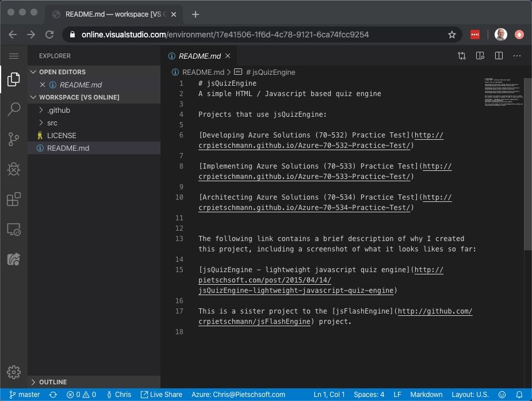
Task: Close the README.md editor tab
Action: pos(228,56)
